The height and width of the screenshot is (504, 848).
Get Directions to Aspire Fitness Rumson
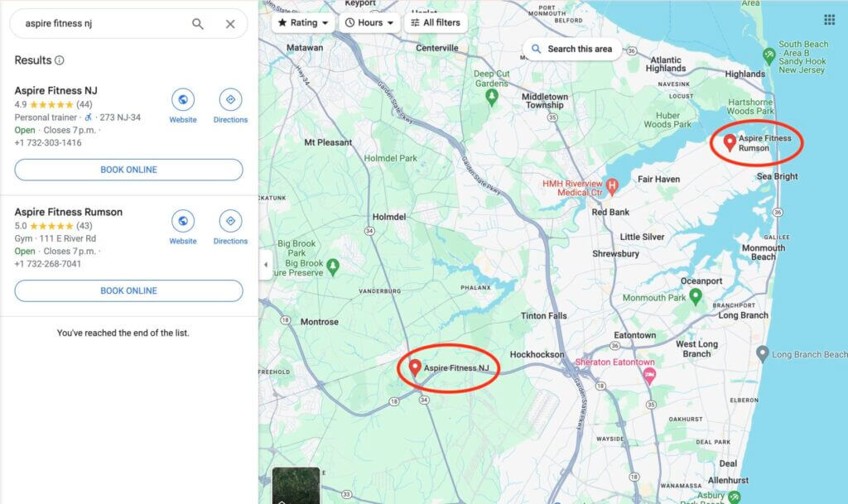[x=230, y=222]
